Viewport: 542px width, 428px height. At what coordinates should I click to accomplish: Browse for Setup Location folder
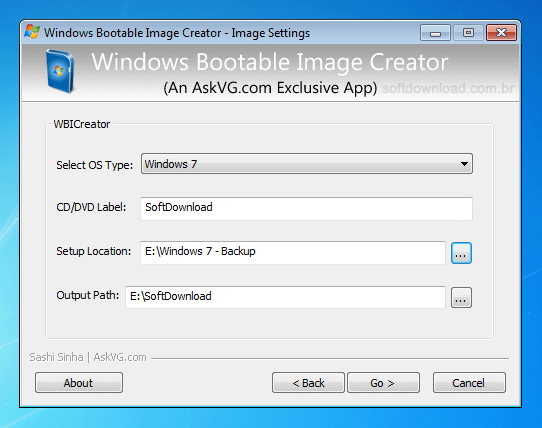pos(461,253)
